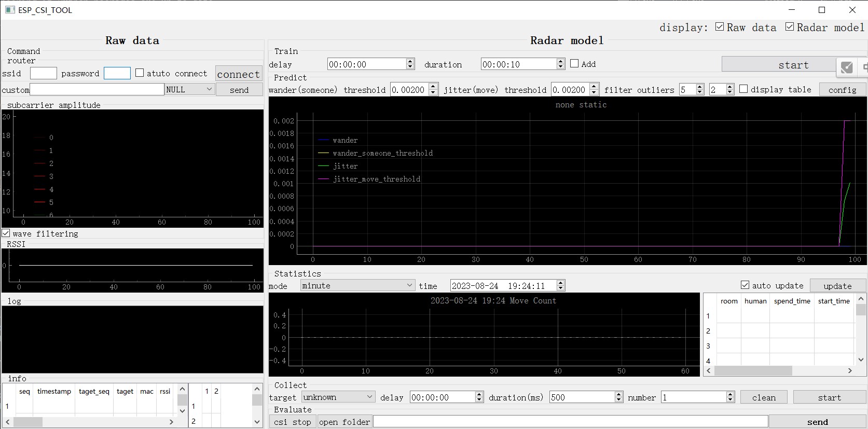Check the Add checkbox in Train
Screen dimensions: 868x429
pos(574,63)
